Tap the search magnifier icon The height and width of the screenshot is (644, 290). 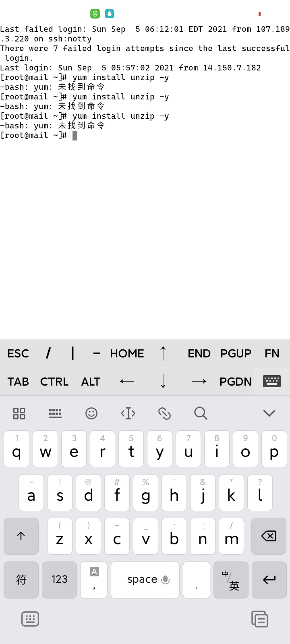click(x=201, y=413)
